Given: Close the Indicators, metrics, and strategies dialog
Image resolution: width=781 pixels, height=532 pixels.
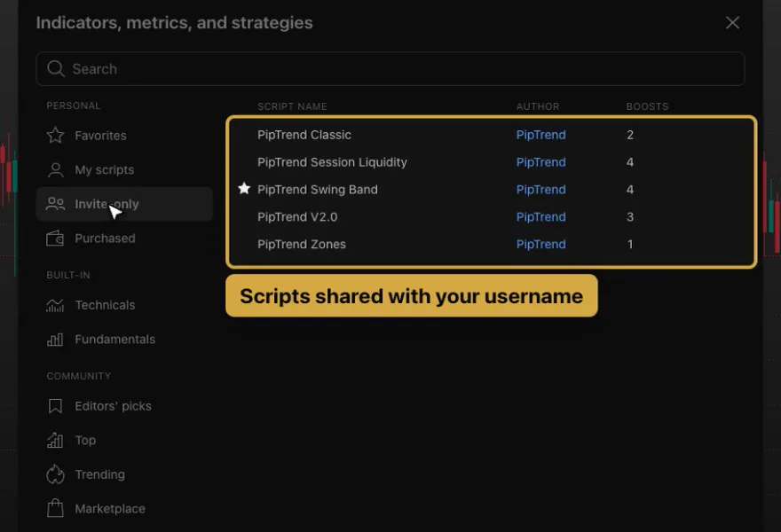Looking at the screenshot, I should (x=732, y=22).
